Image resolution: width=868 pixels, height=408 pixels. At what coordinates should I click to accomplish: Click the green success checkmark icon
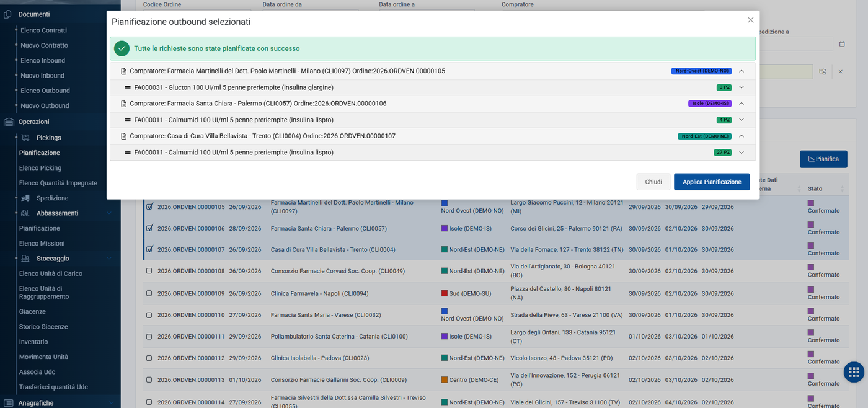tap(122, 48)
